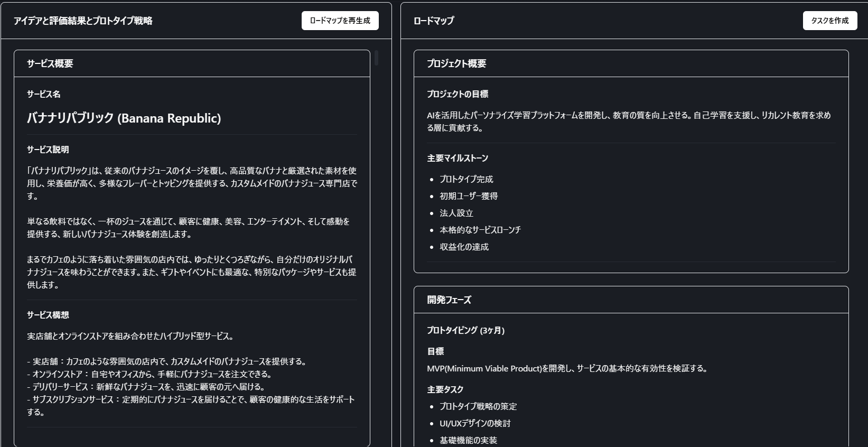This screenshot has height=447, width=868.
Task: Select the 本格的なサービスローンチ milestone
Action: click(x=480, y=230)
